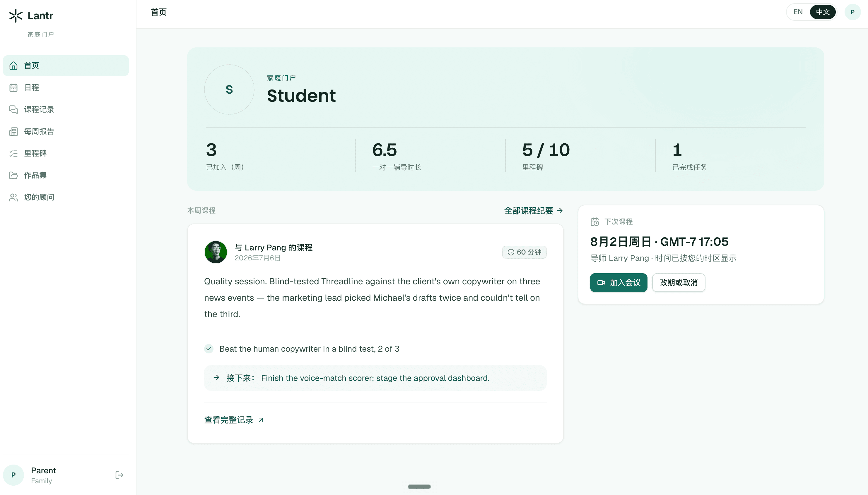Click 'Finish the voice-match scorer' next step

pyautogui.click(x=375, y=378)
